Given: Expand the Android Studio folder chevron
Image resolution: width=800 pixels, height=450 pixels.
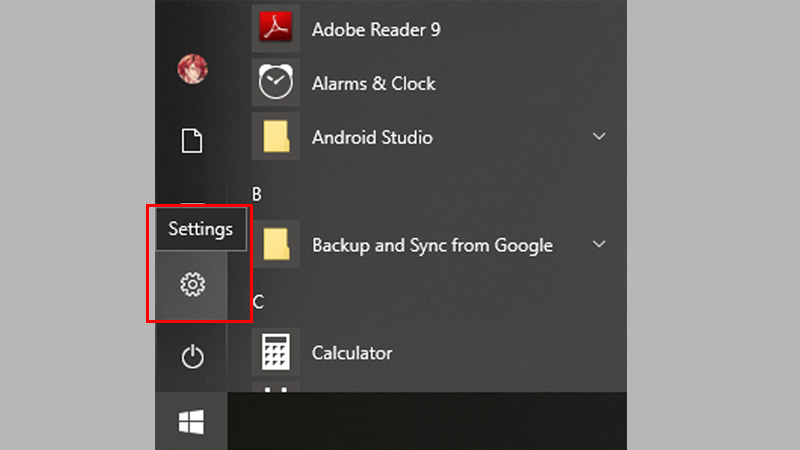Looking at the screenshot, I should 599,137.
